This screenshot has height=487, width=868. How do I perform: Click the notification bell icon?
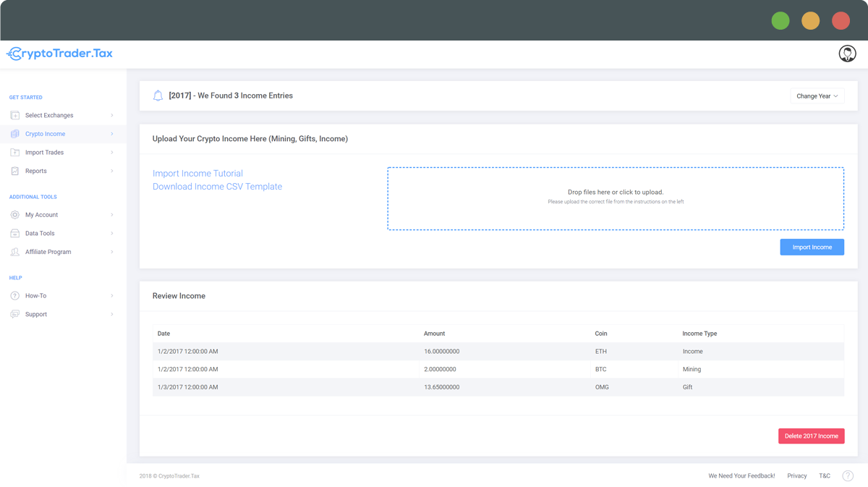[x=158, y=96]
